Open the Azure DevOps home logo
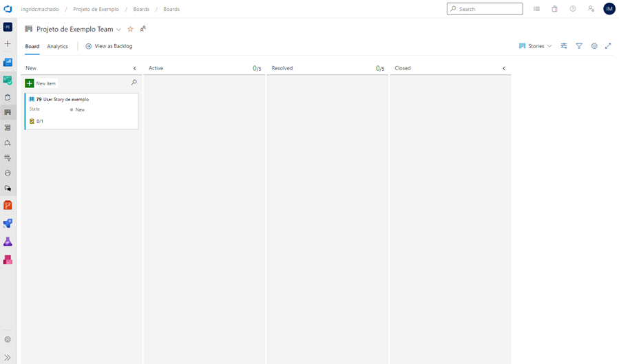The width and height of the screenshot is (619, 364). click(8, 9)
